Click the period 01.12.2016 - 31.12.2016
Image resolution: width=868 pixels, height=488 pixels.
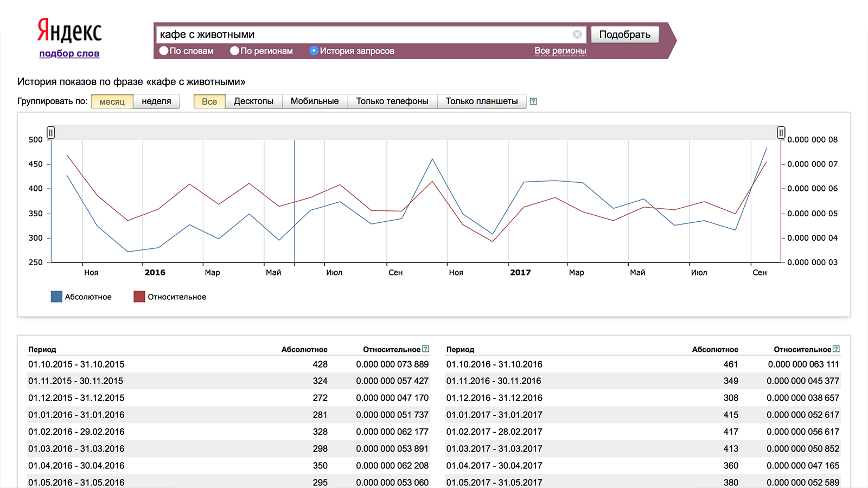494,398
